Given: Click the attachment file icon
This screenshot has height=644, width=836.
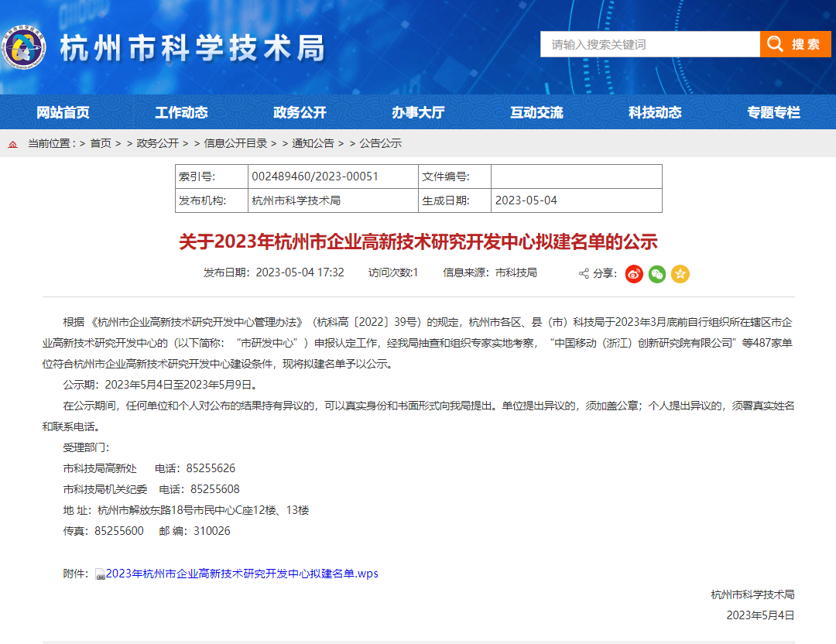Looking at the screenshot, I should (x=99, y=574).
